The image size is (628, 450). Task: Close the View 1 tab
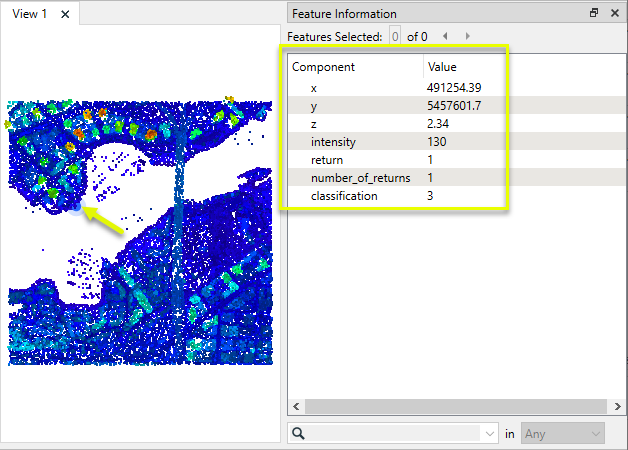point(65,15)
